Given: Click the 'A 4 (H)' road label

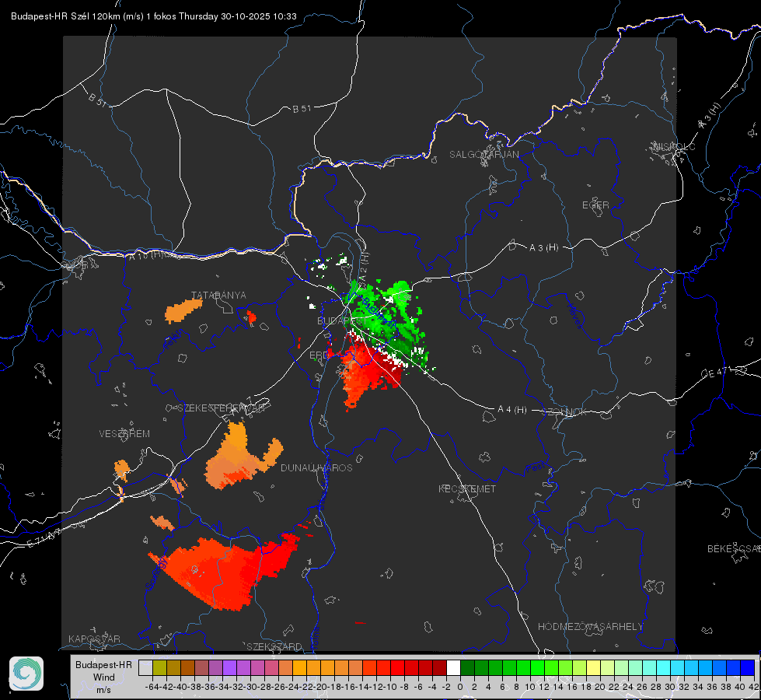Looking at the screenshot, I should pos(512,410).
